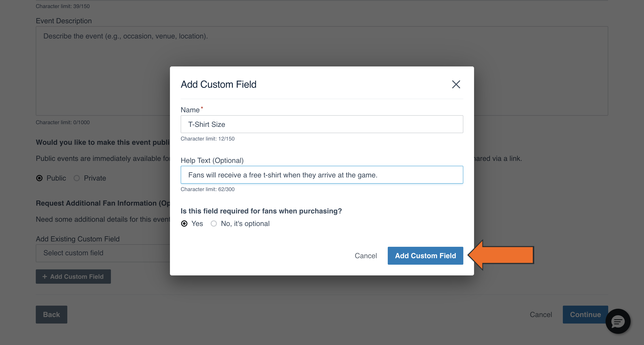The height and width of the screenshot is (345, 644).
Task: Focus the Name input with T-Shirt Size
Action: pyautogui.click(x=322, y=124)
